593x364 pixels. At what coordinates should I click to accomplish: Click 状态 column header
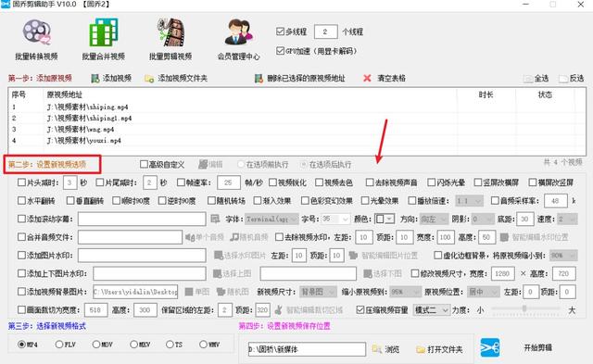(545, 94)
